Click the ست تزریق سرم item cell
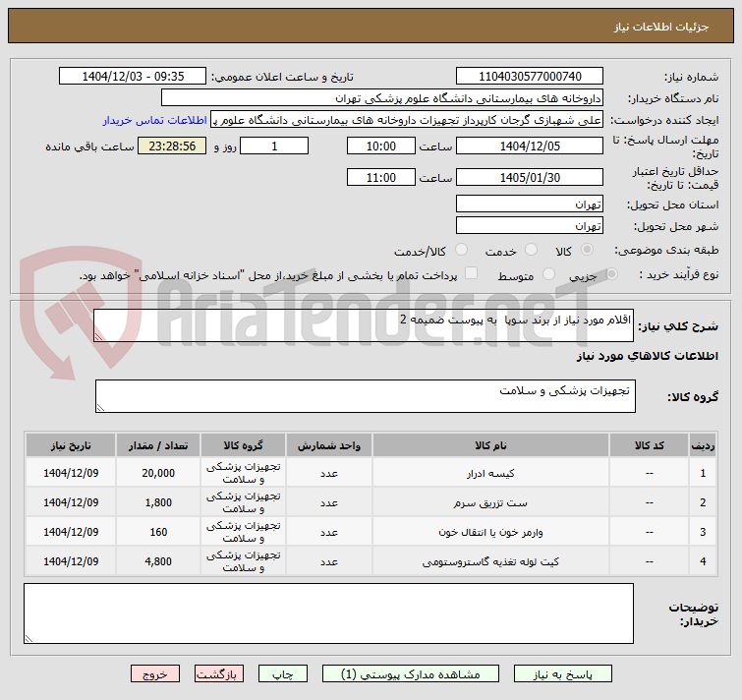Image resolution: width=742 pixels, height=700 pixels. pos(490,502)
